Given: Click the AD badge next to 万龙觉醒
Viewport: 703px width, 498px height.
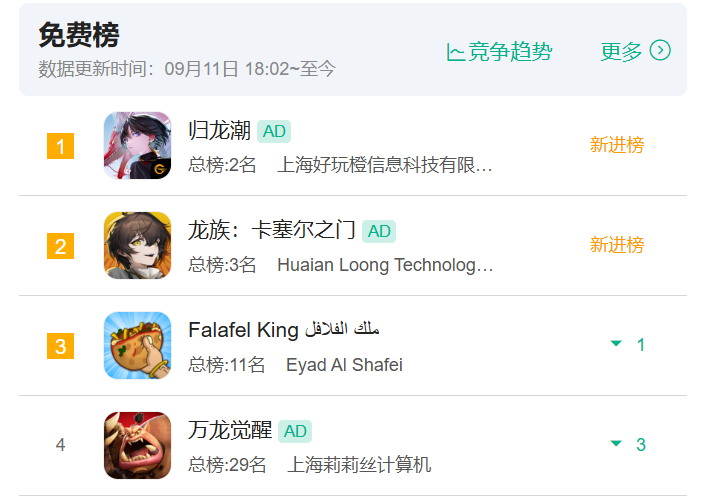Looking at the screenshot, I should pyautogui.click(x=295, y=431).
